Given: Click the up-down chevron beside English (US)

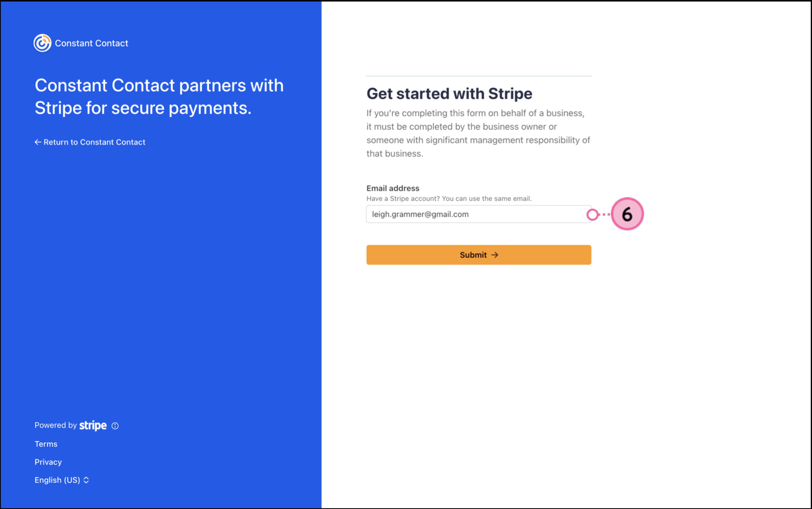Looking at the screenshot, I should pyautogui.click(x=86, y=480).
